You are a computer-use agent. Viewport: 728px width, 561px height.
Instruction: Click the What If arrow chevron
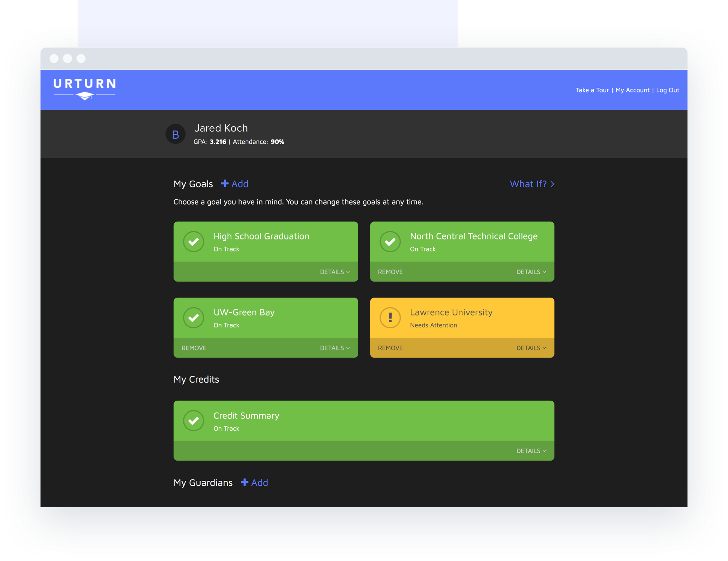point(552,184)
